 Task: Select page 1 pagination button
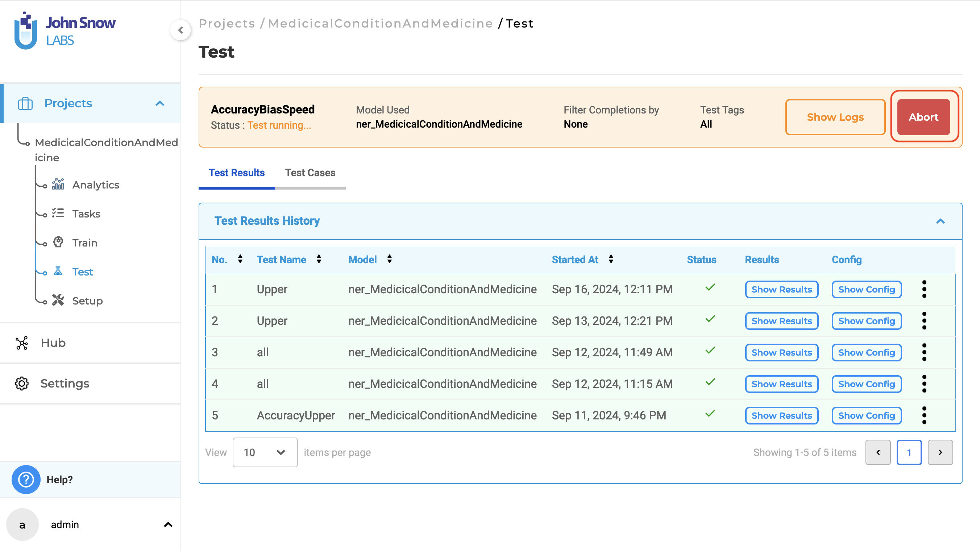[909, 452]
